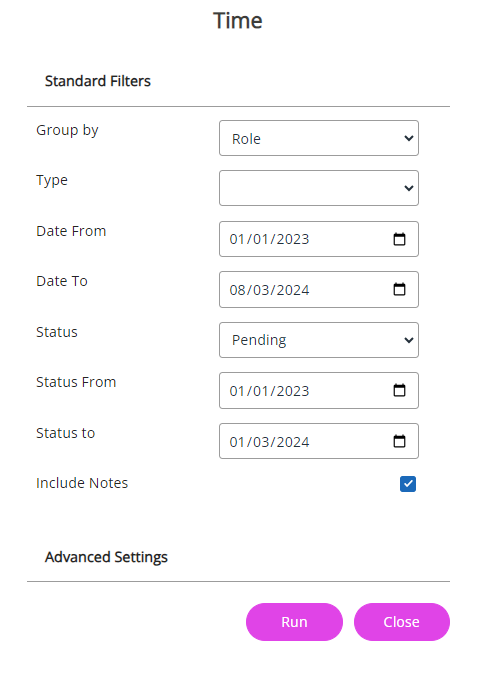Open the Date To calendar picker icon

click(399, 289)
